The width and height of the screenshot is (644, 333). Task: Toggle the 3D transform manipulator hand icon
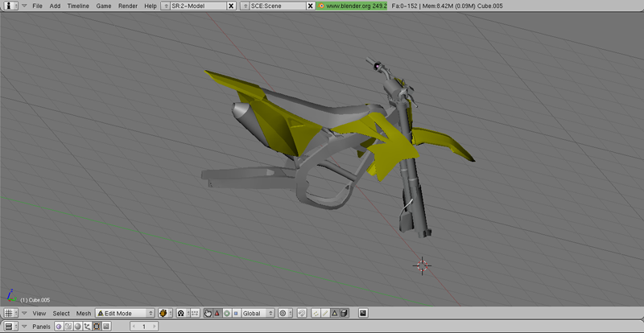(208, 313)
